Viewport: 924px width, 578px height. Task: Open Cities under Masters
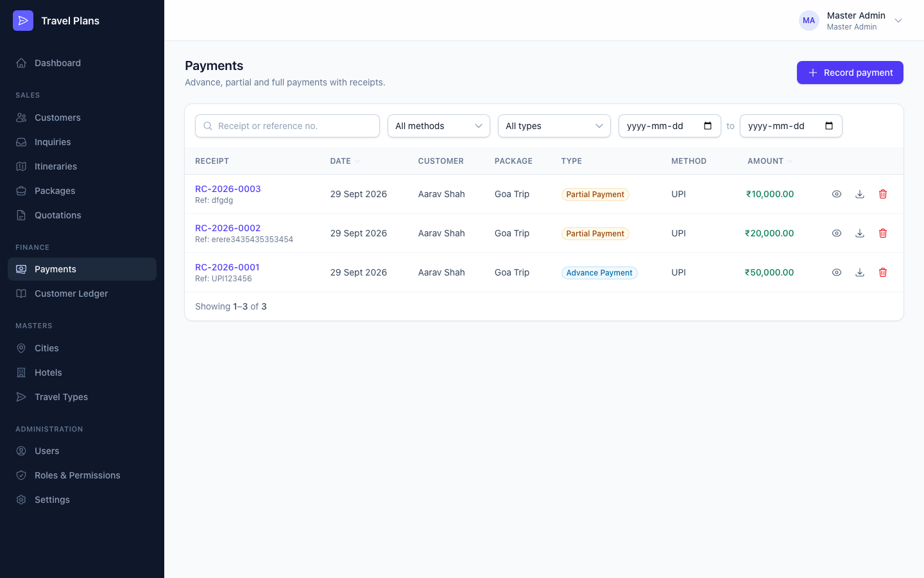coord(82,348)
